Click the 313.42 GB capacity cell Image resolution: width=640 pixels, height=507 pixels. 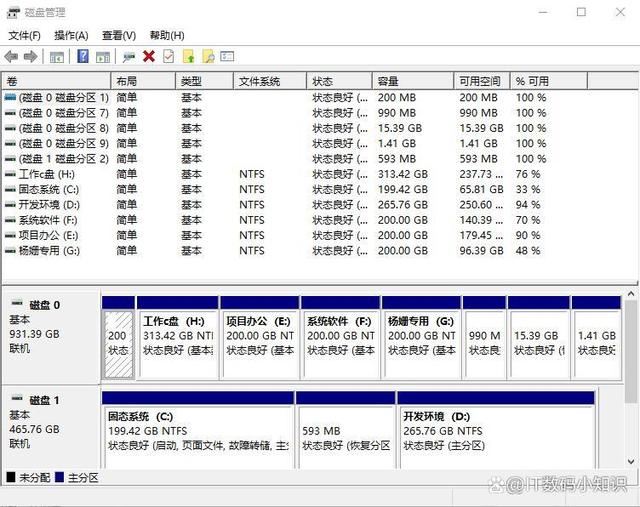tap(402, 174)
